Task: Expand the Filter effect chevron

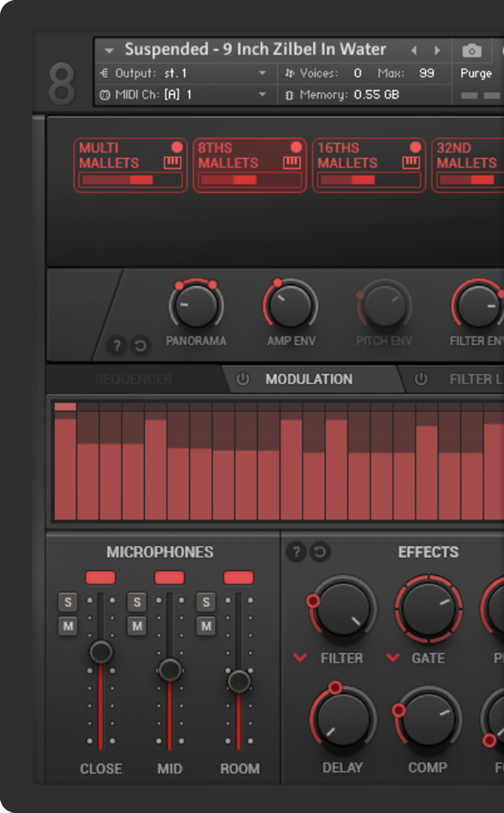Action: coord(300,657)
